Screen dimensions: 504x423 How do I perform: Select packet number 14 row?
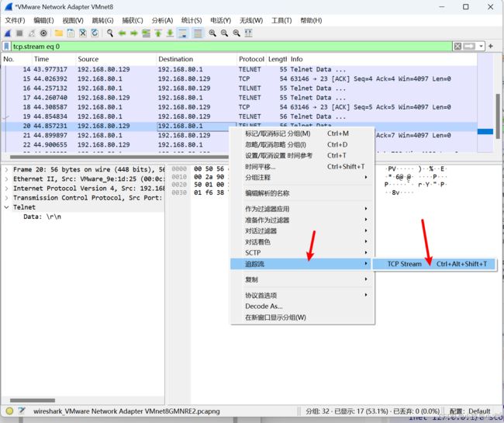(239, 69)
